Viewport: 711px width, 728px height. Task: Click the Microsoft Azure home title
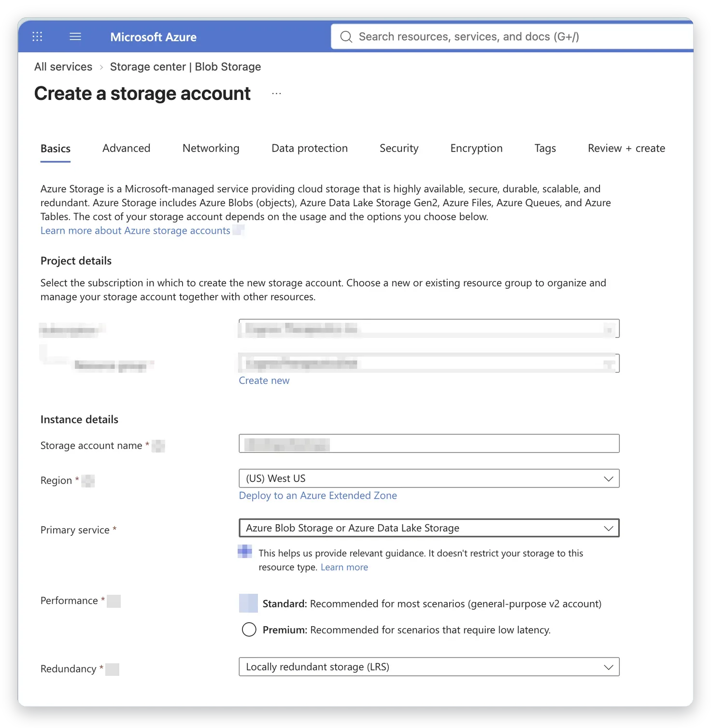[154, 37]
